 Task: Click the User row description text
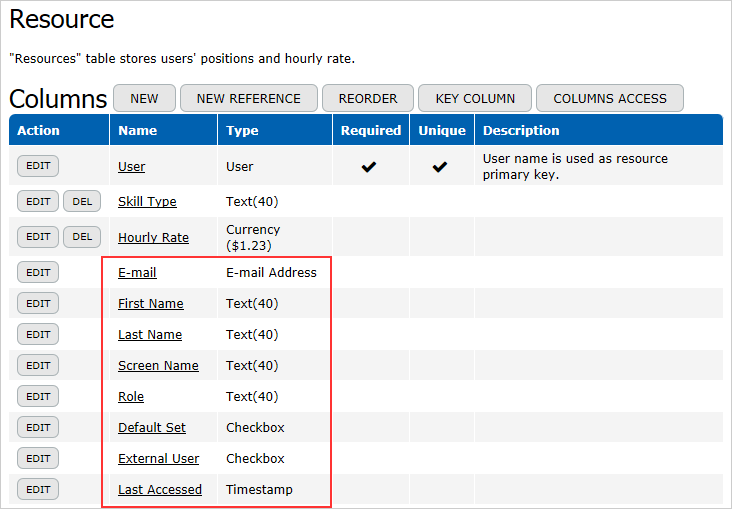575,167
